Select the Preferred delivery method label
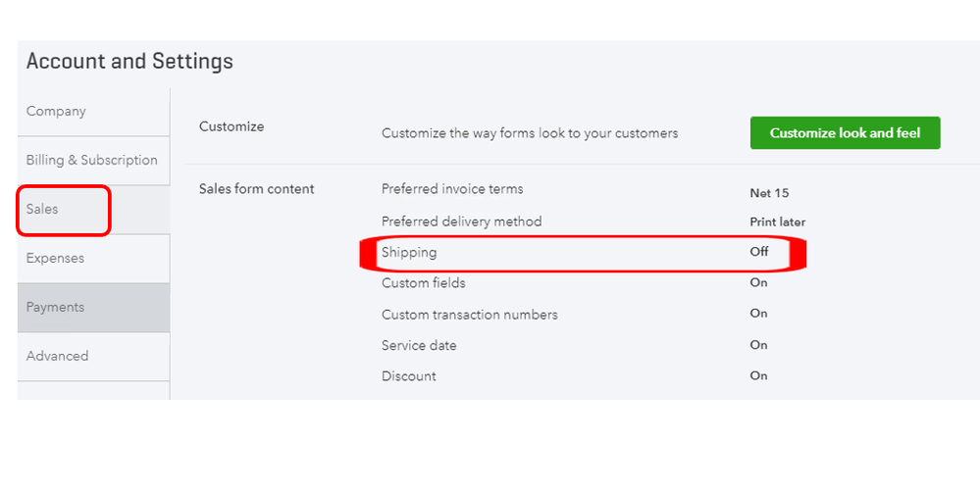Viewport: 980px width, 494px height. [461, 222]
